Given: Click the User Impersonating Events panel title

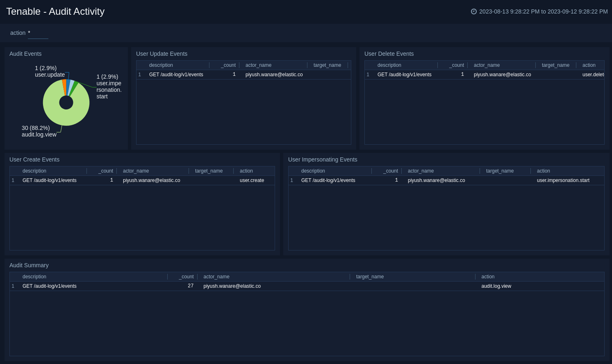Looking at the screenshot, I should (x=323, y=159).
